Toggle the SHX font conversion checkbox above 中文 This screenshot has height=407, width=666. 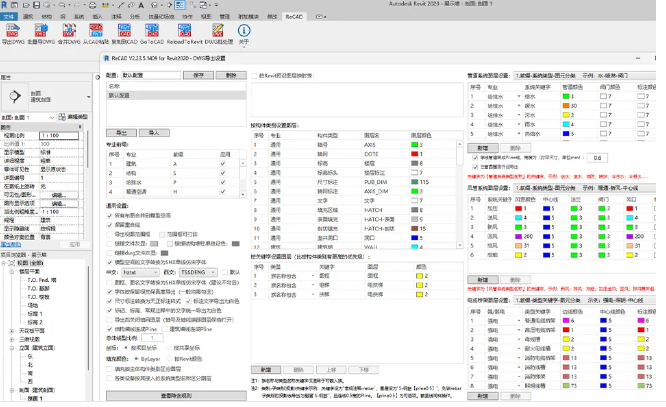coord(110,262)
